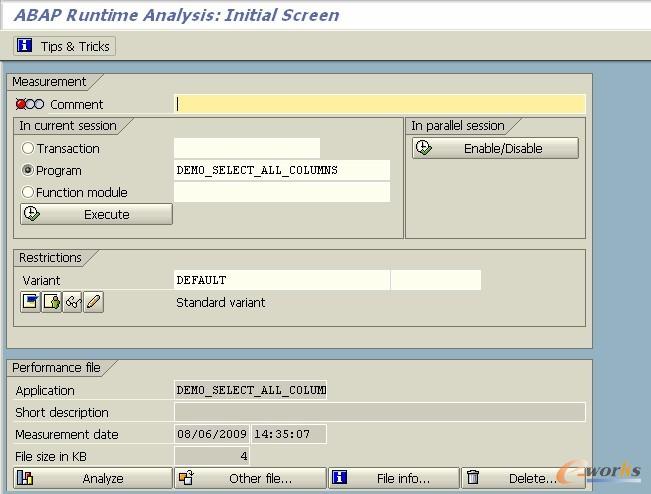
Task: Click the Tips & Tricks info icon
Action: point(25,46)
